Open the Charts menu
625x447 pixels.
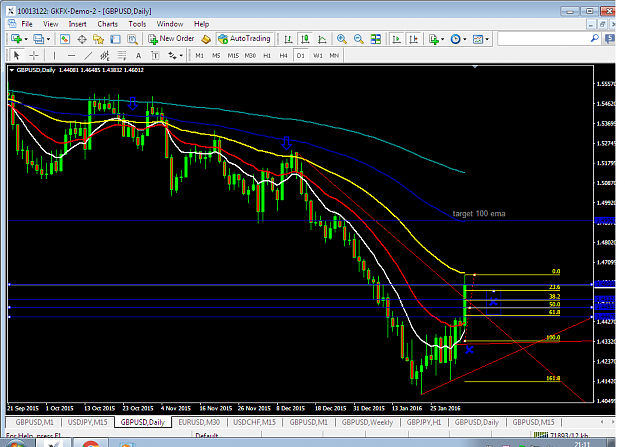[x=108, y=24]
